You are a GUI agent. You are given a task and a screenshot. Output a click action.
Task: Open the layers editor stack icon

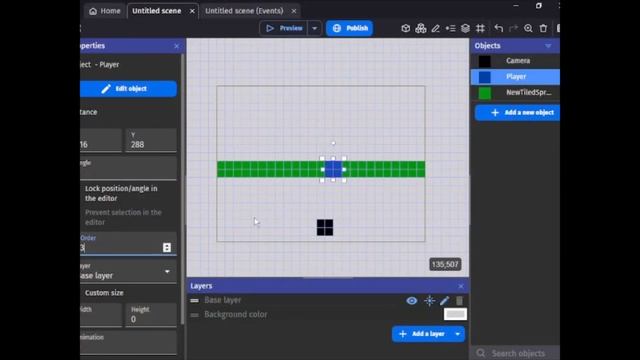(465, 28)
